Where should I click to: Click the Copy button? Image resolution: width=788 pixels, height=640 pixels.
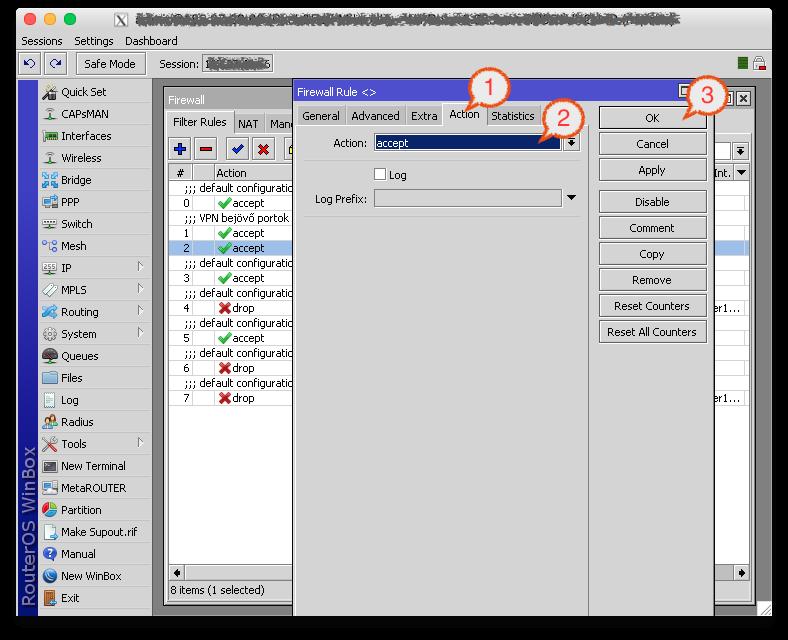click(652, 254)
